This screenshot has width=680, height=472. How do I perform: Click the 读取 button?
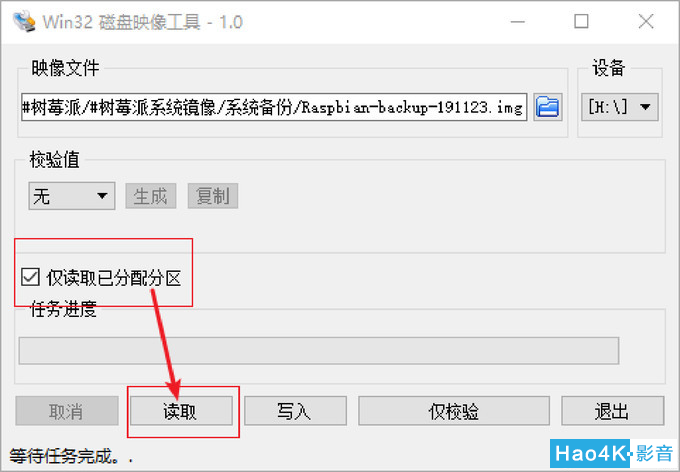(x=181, y=410)
